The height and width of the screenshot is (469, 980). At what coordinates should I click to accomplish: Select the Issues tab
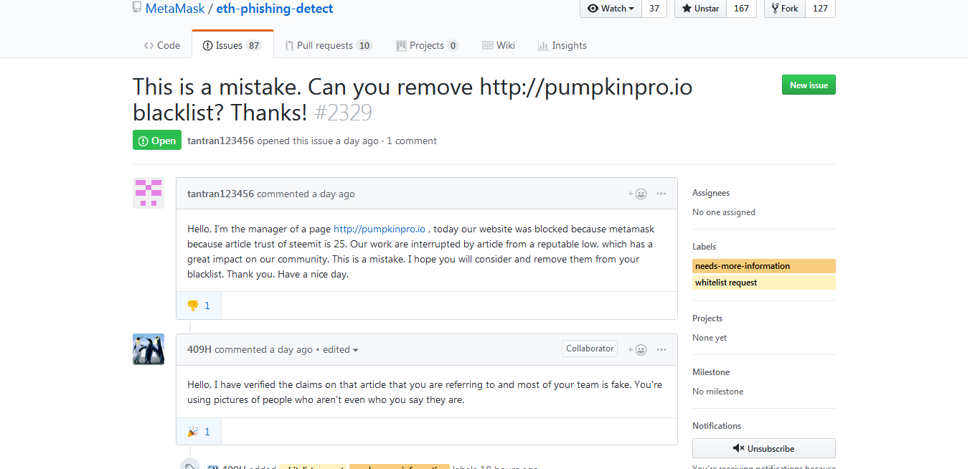coord(232,45)
